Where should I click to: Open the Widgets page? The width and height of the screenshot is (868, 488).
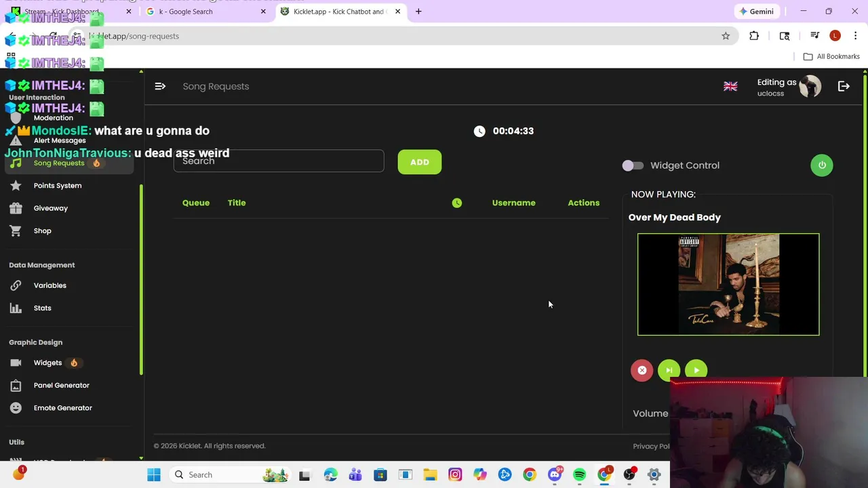click(47, 363)
